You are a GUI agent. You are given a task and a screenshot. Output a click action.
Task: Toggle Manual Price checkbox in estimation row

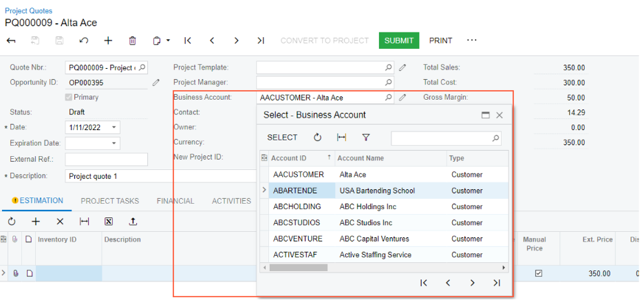click(x=539, y=273)
